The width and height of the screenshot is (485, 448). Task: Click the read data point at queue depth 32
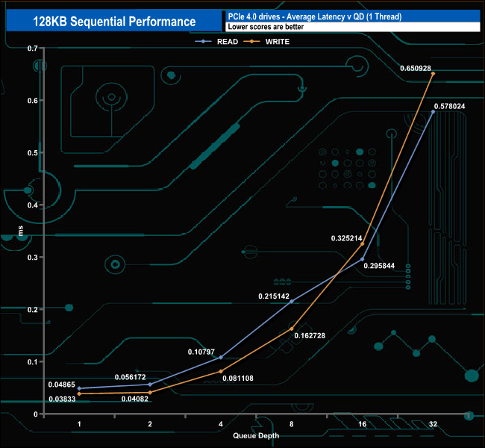tap(433, 111)
